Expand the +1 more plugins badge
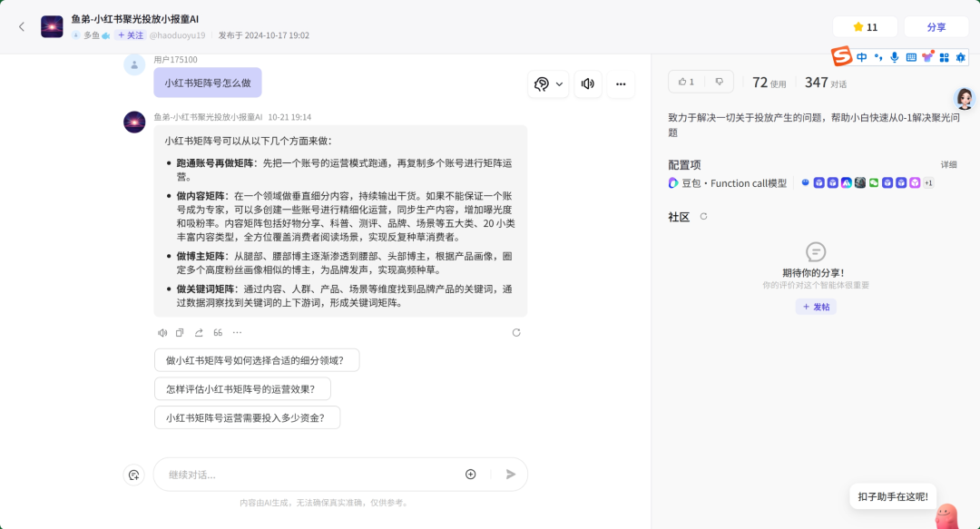This screenshot has width=980, height=529. coord(929,183)
